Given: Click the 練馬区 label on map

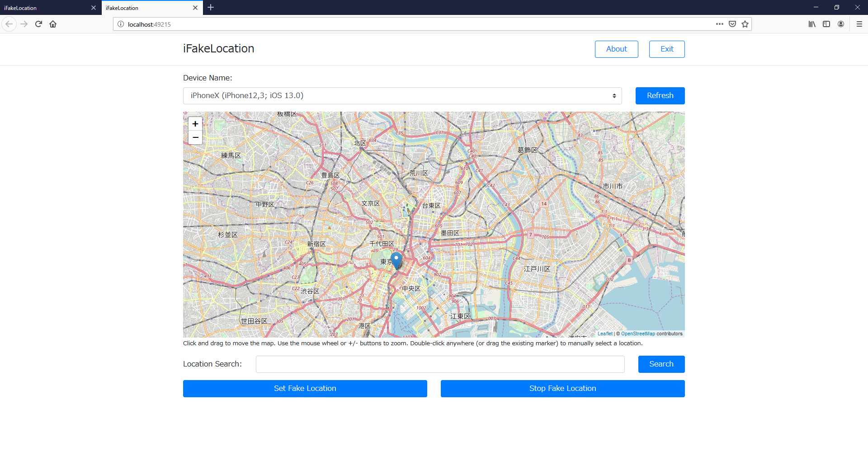Looking at the screenshot, I should [x=231, y=155].
